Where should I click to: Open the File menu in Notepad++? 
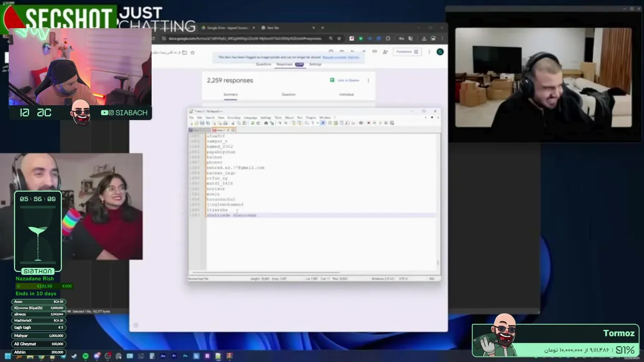click(191, 118)
